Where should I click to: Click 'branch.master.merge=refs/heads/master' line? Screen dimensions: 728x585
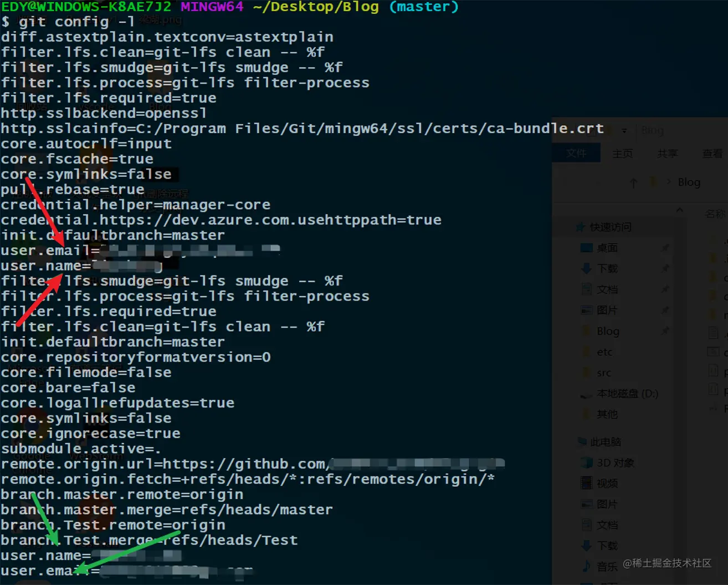click(x=167, y=510)
